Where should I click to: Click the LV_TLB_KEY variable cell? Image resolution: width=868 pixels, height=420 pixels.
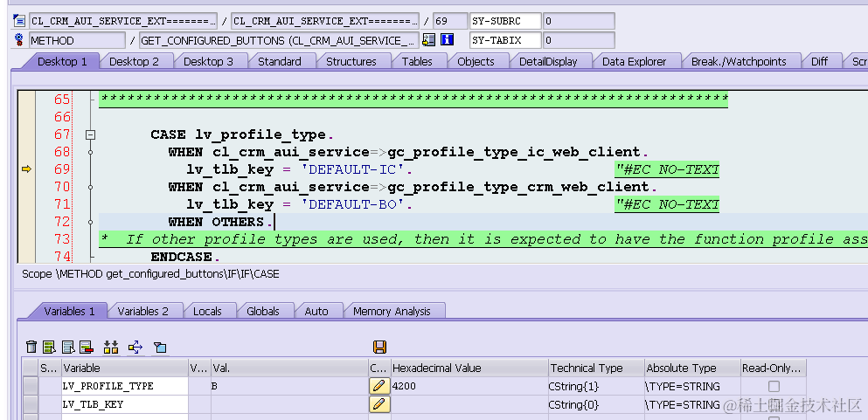pyautogui.click(x=125, y=404)
